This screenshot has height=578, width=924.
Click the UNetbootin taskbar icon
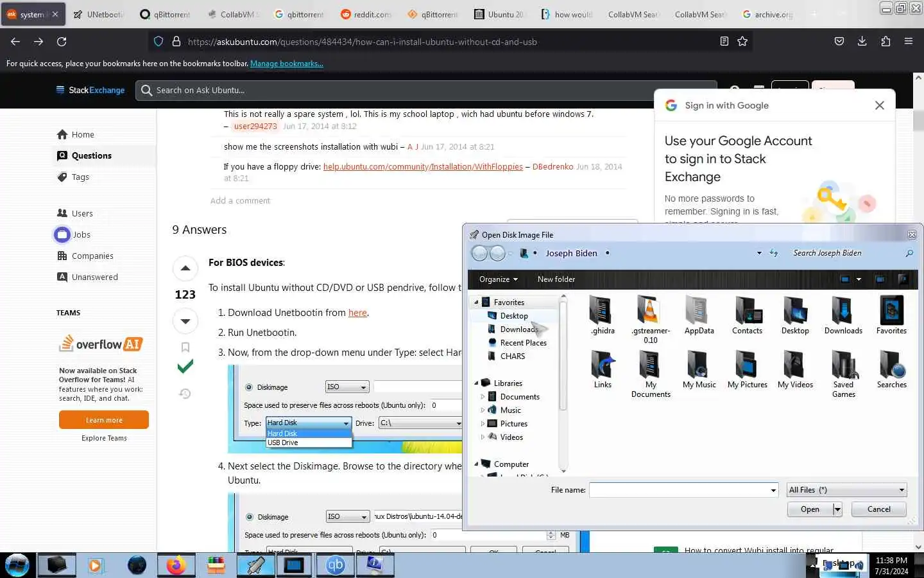tap(256, 565)
